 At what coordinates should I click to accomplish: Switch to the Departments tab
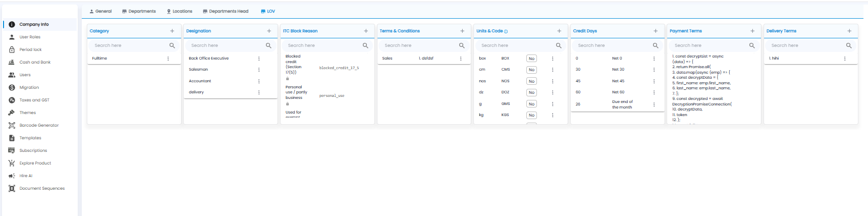(x=139, y=11)
